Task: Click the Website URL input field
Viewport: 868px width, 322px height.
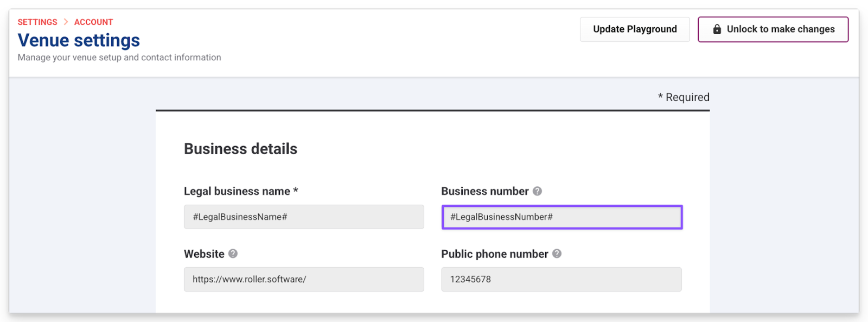Action: (x=304, y=279)
